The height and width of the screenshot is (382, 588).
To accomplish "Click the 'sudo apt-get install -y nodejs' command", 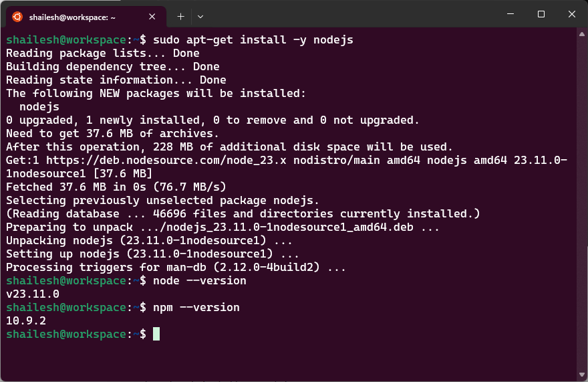I will [x=253, y=40].
